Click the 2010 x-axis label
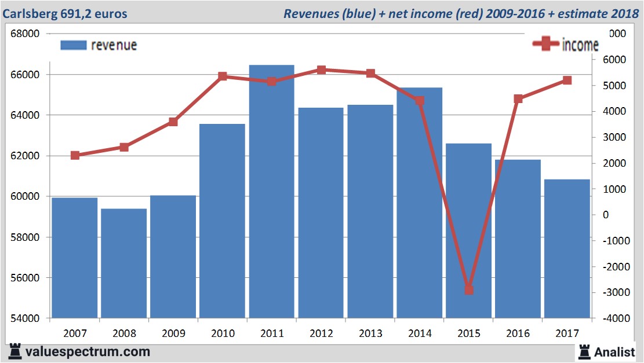 [223, 333]
